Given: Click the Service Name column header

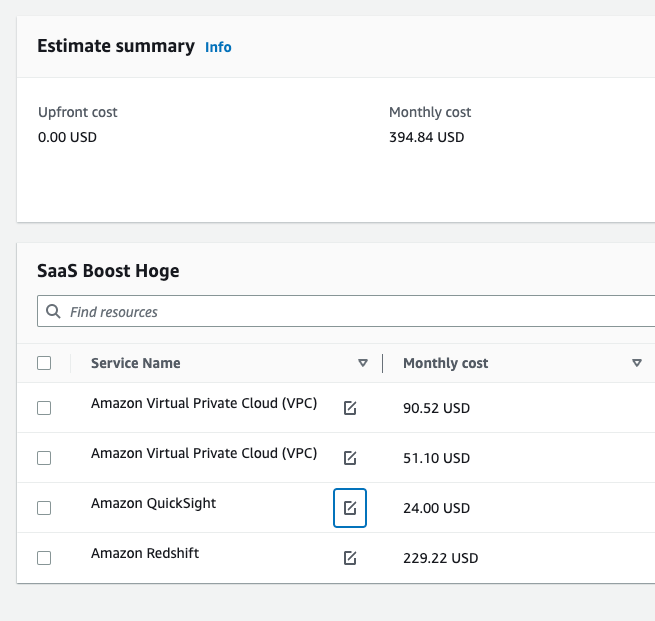Looking at the screenshot, I should [x=136, y=363].
